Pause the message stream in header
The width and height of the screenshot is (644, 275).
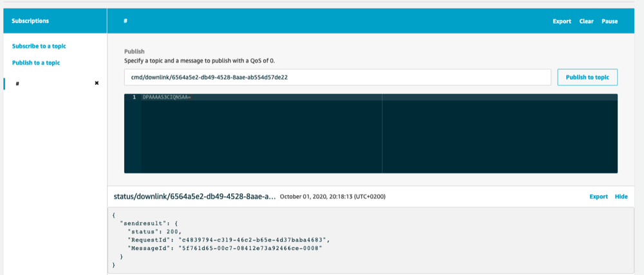[609, 21]
